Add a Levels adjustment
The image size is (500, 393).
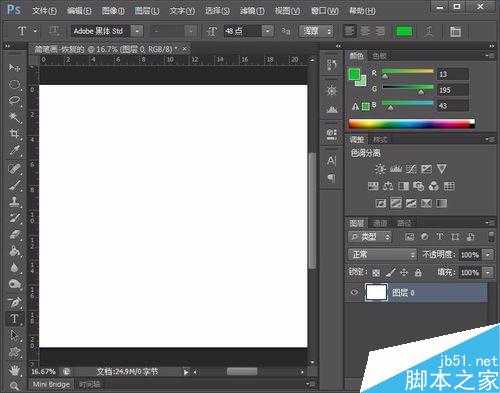[396, 169]
